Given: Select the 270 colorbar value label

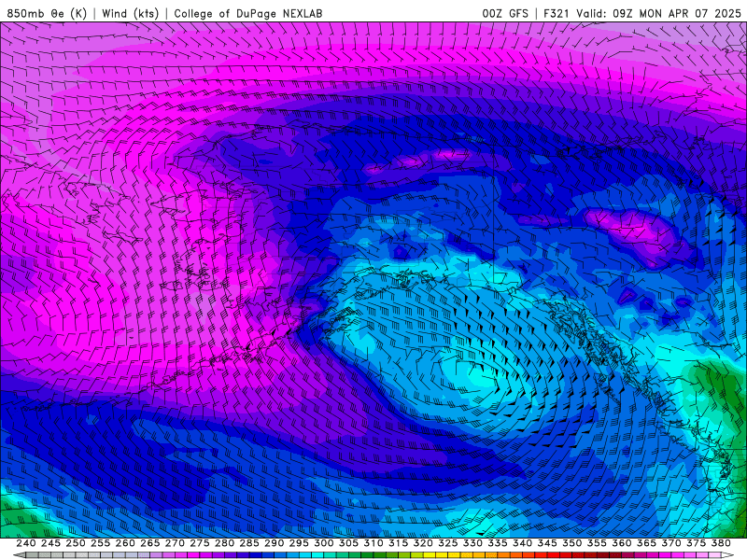Looking at the screenshot, I should (175, 543).
